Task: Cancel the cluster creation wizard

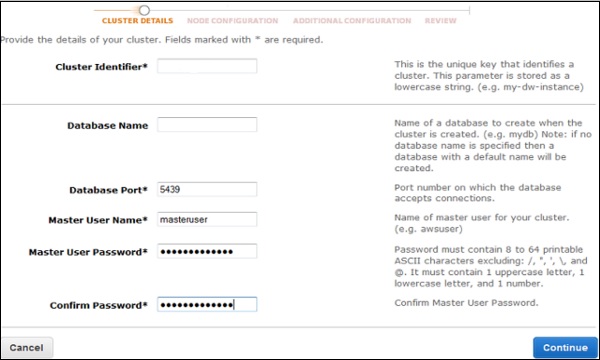Action: click(26, 347)
